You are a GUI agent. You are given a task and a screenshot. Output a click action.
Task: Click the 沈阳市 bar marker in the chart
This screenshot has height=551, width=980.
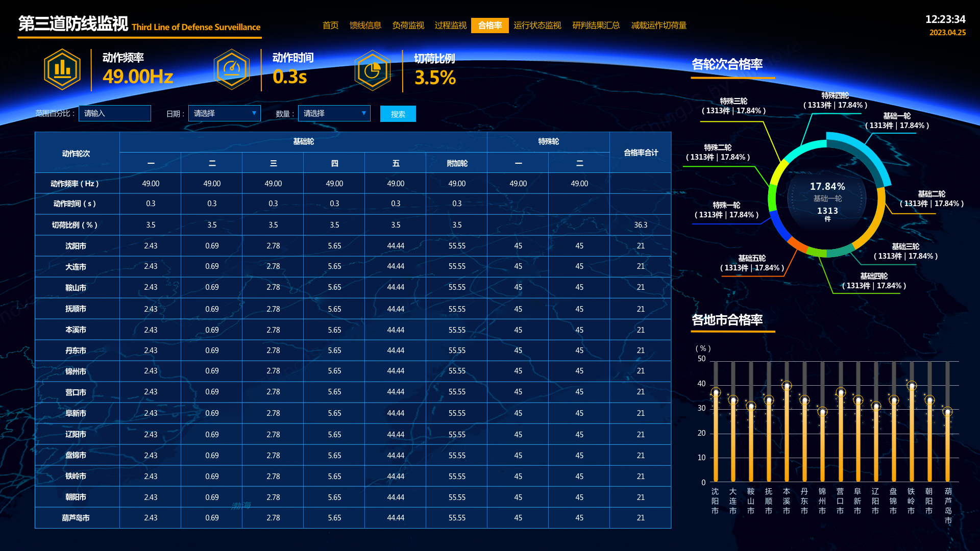[x=716, y=392]
